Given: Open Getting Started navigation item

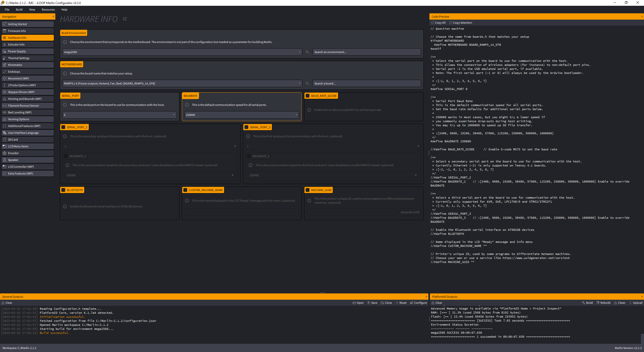Looking at the screenshot, I should point(28,24).
